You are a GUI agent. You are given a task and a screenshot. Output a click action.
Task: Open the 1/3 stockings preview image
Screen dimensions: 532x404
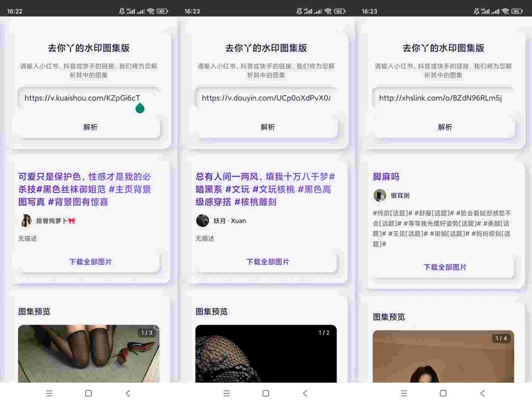coord(89,353)
